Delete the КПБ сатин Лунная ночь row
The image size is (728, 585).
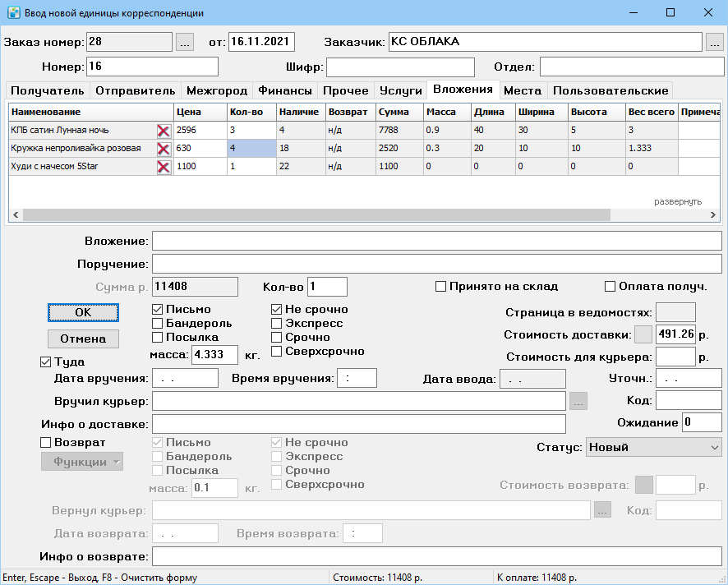(164, 131)
